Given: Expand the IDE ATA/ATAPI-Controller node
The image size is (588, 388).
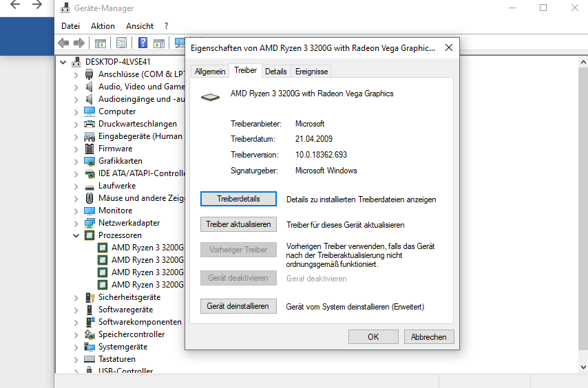Looking at the screenshot, I should [x=76, y=174].
